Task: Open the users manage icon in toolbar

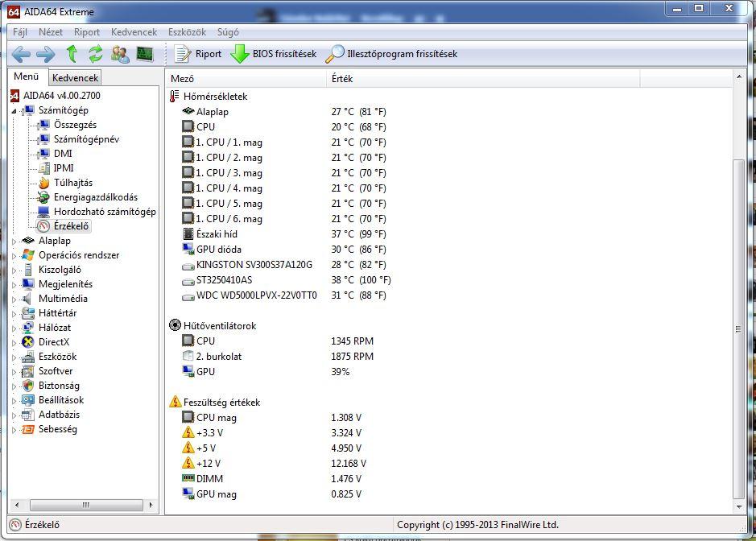Action: (120, 54)
